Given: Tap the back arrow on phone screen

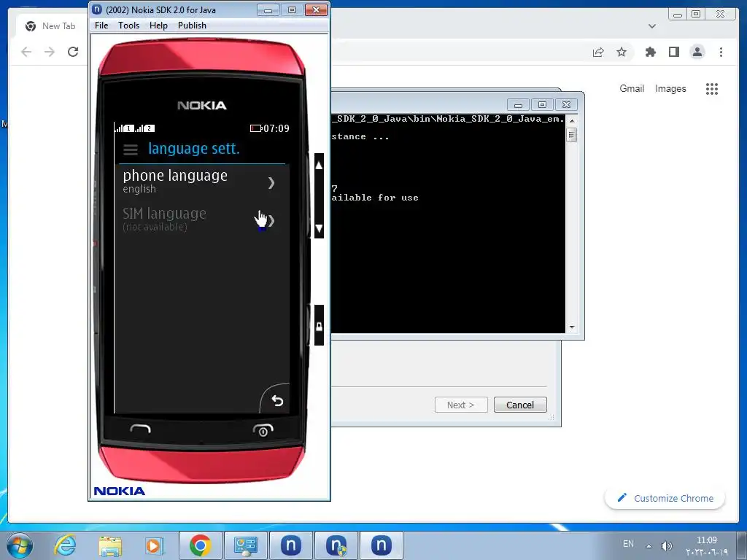Looking at the screenshot, I should pyautogui.click(x=277, y=400).
